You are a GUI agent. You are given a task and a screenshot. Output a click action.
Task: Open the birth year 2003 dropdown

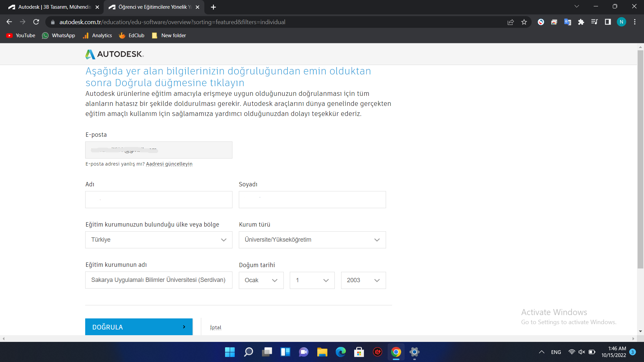click(363, 280)
